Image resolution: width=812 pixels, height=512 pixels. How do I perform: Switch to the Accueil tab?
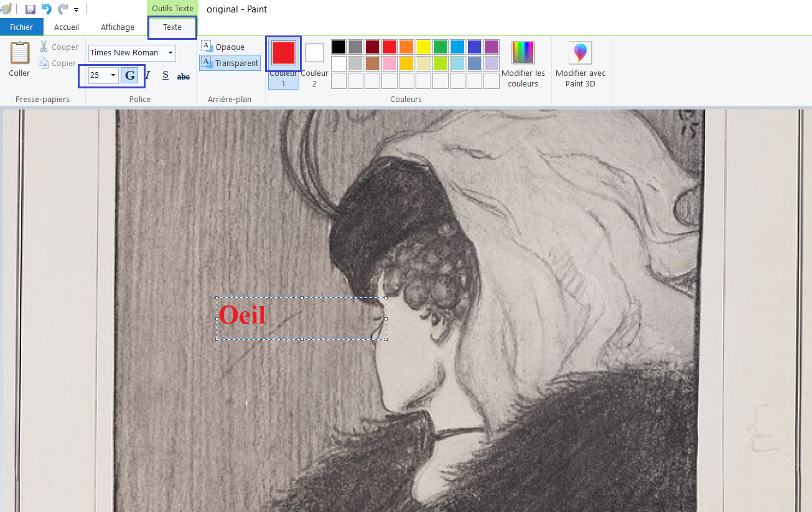point(67,27)
